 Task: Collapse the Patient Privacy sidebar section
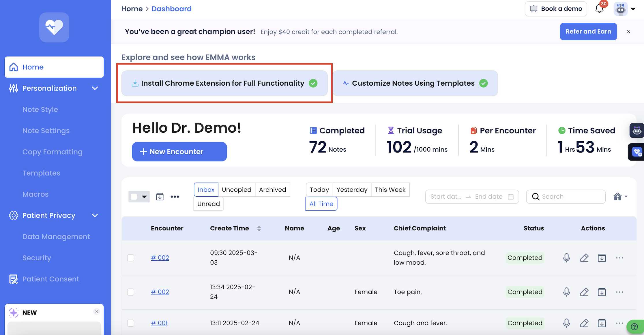pos(95,215)
